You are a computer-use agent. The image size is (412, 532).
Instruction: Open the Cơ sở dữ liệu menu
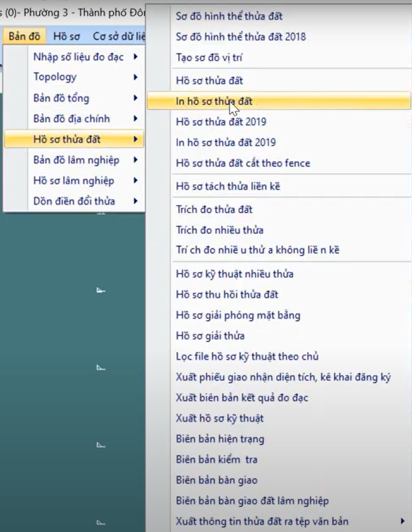[x=119, y=36]
